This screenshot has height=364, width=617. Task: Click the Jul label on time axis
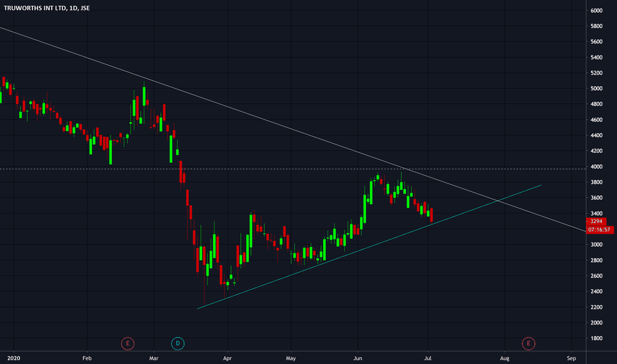(x=428, y=358)
